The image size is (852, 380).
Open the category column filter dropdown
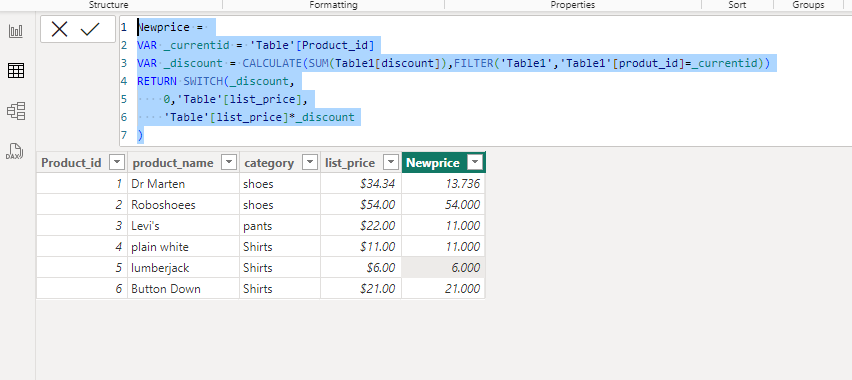(x=309, y=162)
